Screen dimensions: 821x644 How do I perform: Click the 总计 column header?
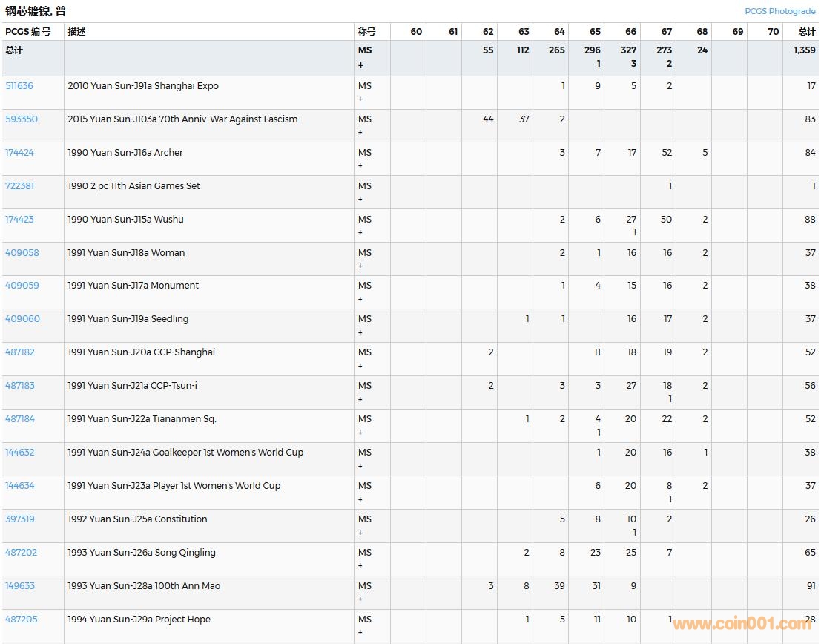pyautogui.click(x=806, y=32)
